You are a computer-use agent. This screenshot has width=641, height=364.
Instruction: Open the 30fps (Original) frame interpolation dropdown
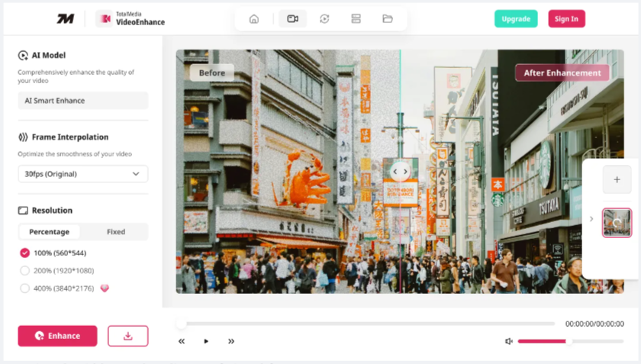click(82, 174)
